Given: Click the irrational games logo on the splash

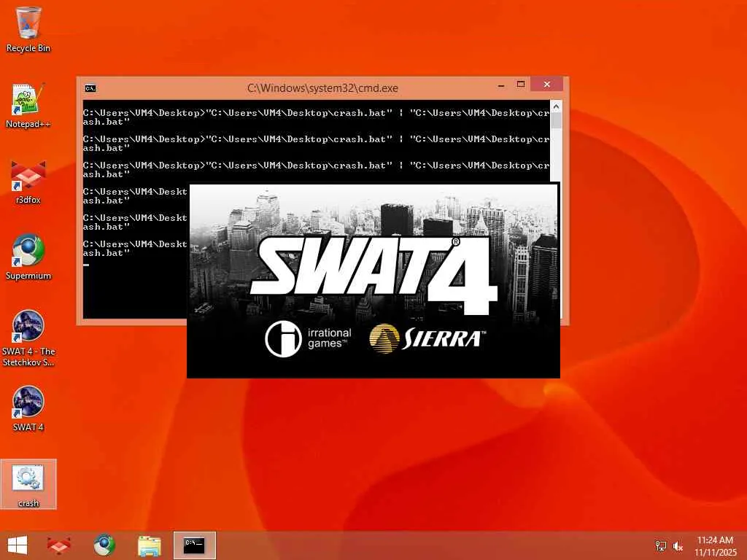Looking at the screenshot, I should coord(309,338).
